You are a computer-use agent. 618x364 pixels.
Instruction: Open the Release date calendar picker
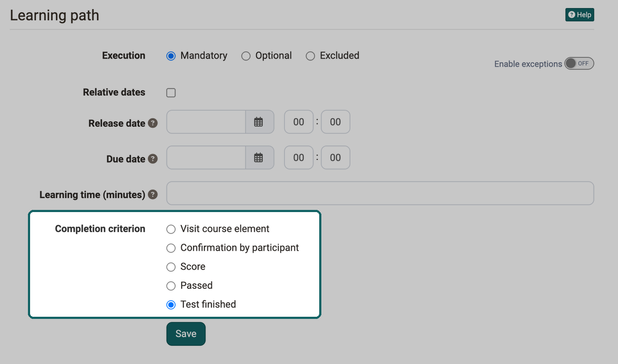point(260,122)
